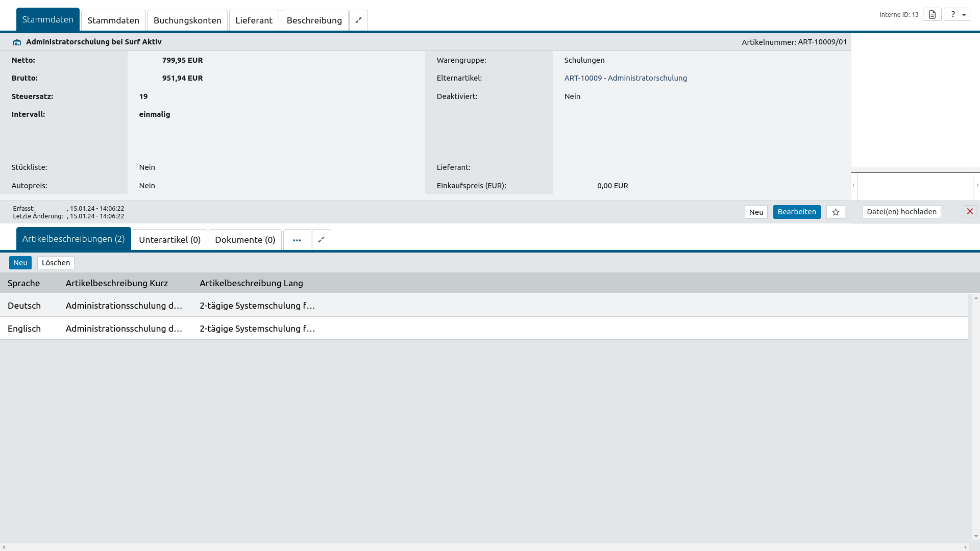Click the Löschen button in description list
Viewport: 980px width, 551px height.
click(56, 263)
